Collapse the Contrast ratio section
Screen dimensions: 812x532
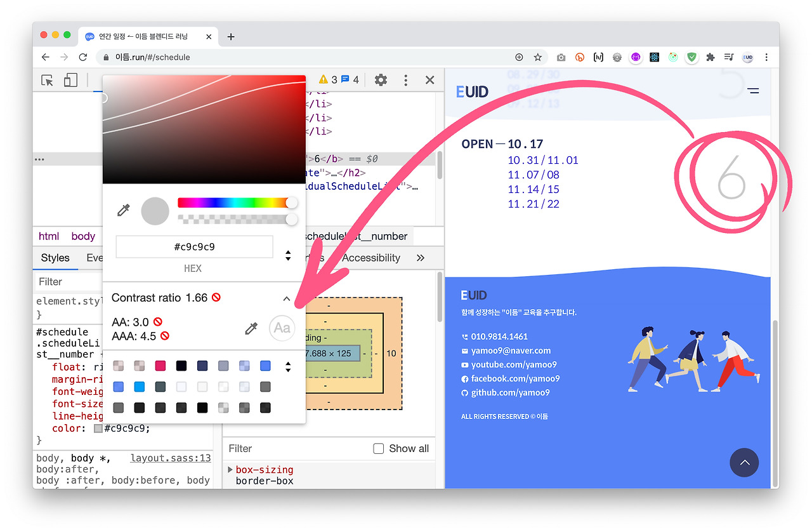(287, 298)
